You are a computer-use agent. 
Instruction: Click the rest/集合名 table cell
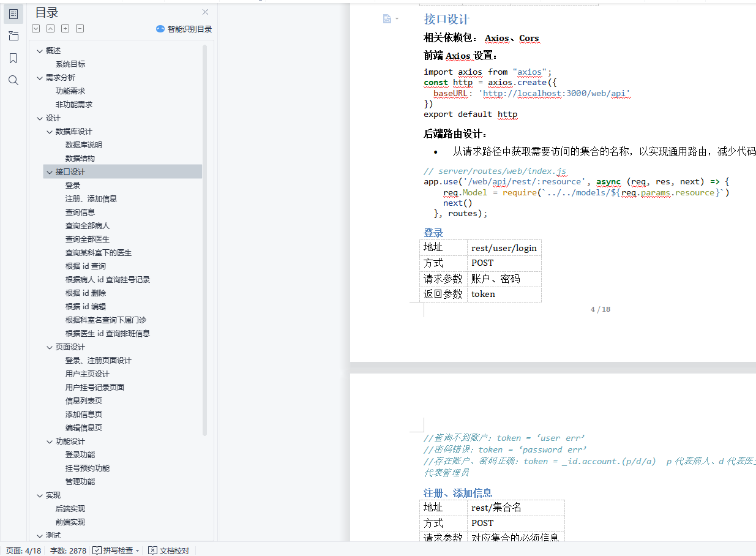(x=515, y=508)
